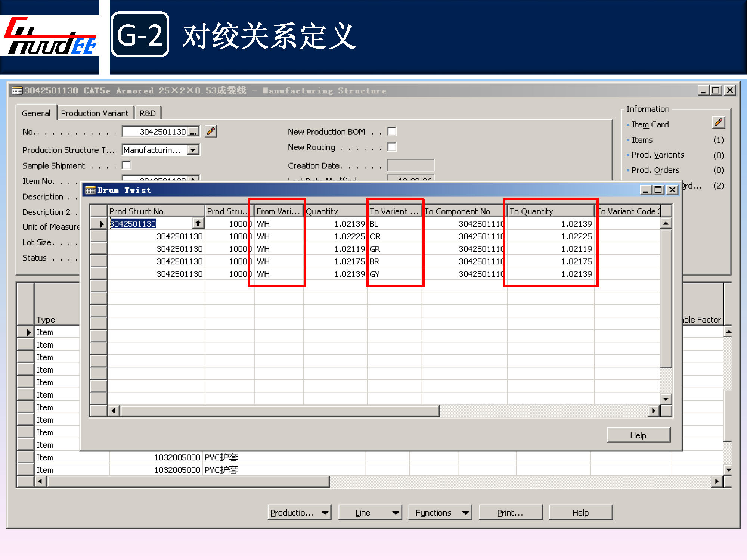Enable the New Production BOM checkbox
The height and width of the screenshot is (560, 747).
click(x=392, y=131)
